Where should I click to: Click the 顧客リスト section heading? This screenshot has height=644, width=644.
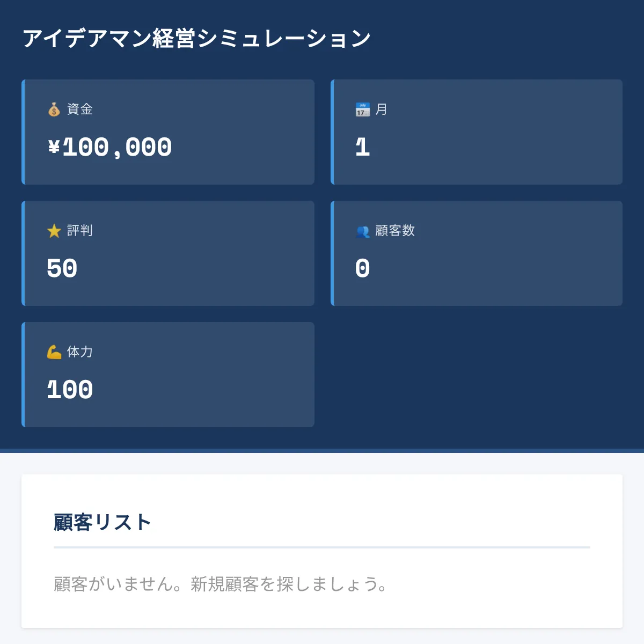(x=102, y=522)
